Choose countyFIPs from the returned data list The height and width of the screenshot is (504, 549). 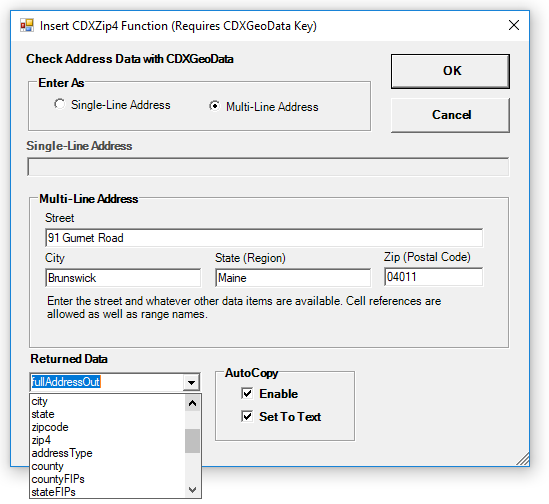(x=107, y=479)
